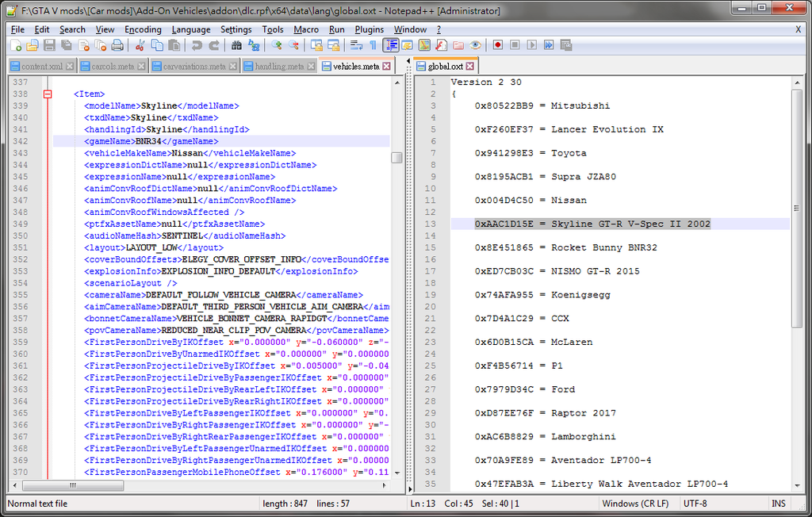Click the Print toolbar icon

(x=117, y=45)
